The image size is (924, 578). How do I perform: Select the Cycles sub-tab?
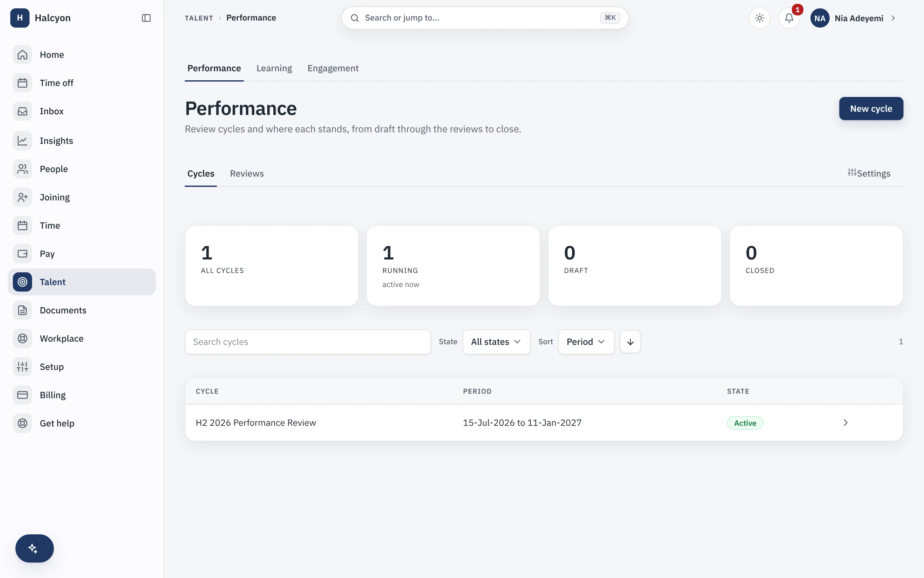[201, 173]
